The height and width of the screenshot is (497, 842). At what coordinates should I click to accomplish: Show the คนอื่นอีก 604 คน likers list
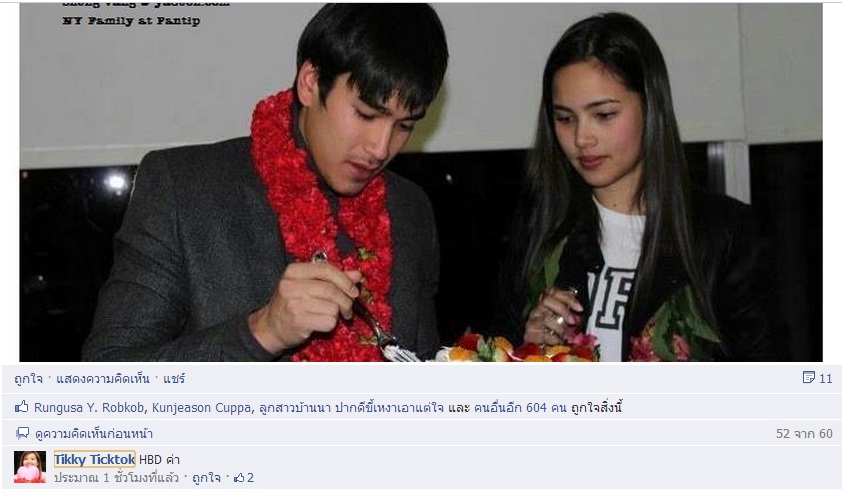[x=520, y=407]
